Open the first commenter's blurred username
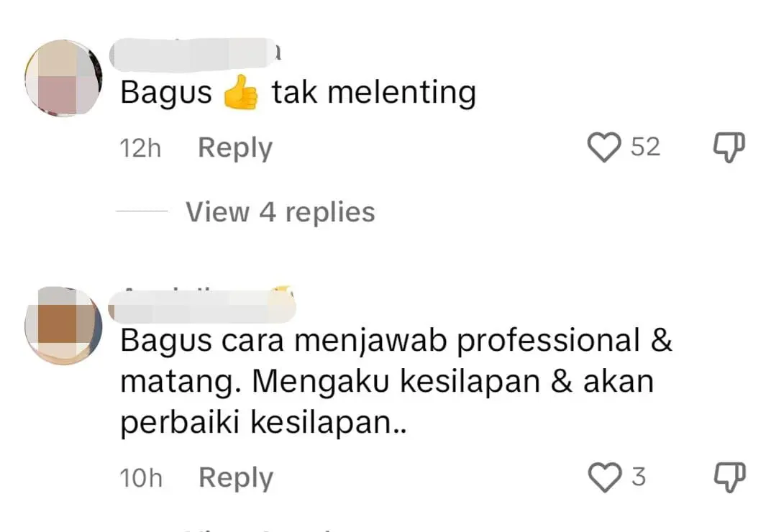The image size is (771, 532). [195, 52]
